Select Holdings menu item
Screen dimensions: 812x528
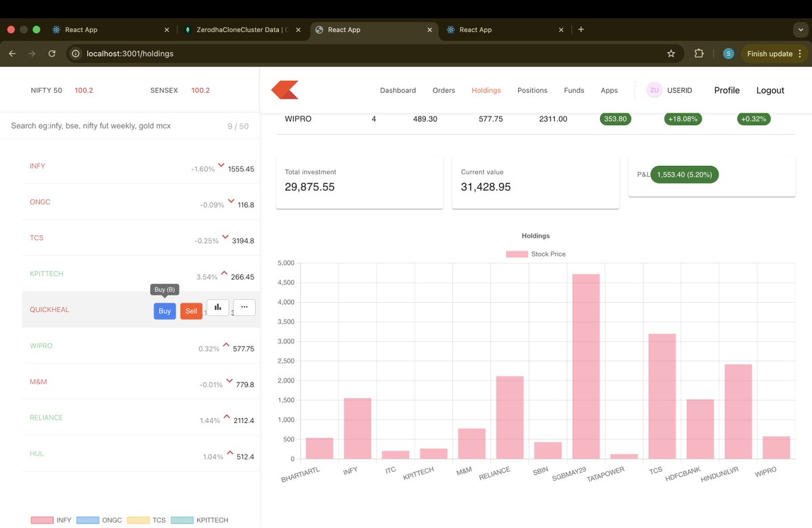pos(486,90)
